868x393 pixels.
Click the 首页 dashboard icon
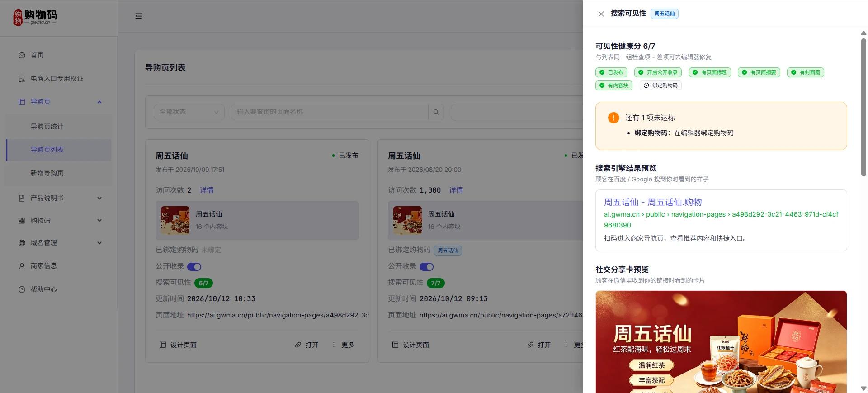(22, 55)
